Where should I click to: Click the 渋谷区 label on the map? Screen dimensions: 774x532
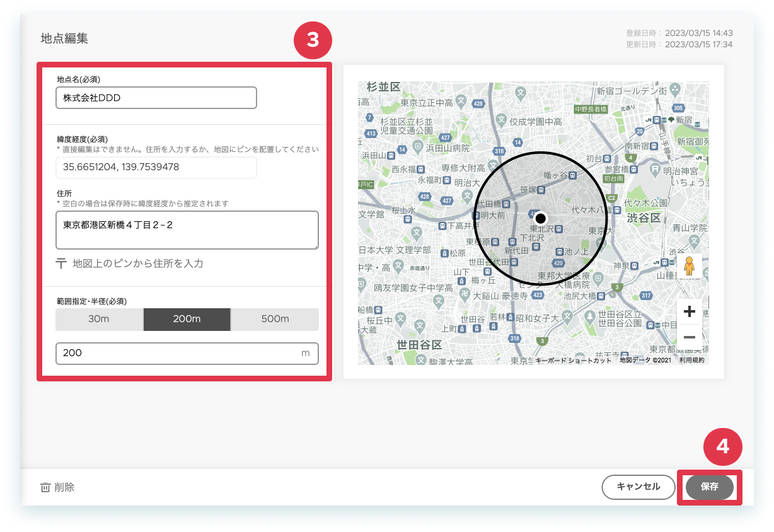click(x=643, y=218)
